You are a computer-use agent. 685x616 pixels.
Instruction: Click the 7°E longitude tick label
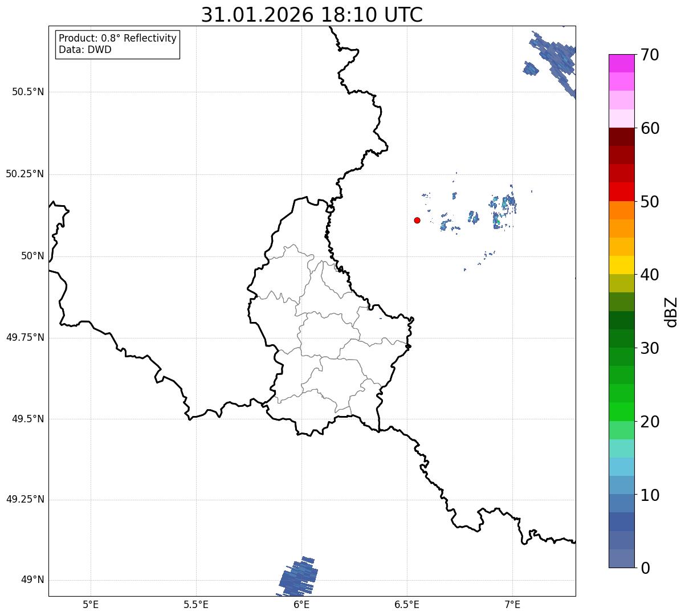point(513,604)
